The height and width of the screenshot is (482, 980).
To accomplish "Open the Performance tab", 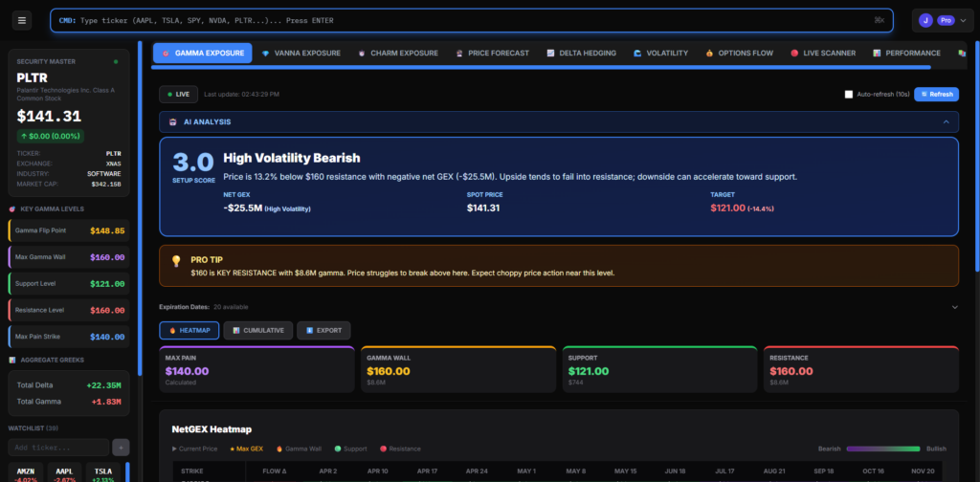I will tap(907, 53).
